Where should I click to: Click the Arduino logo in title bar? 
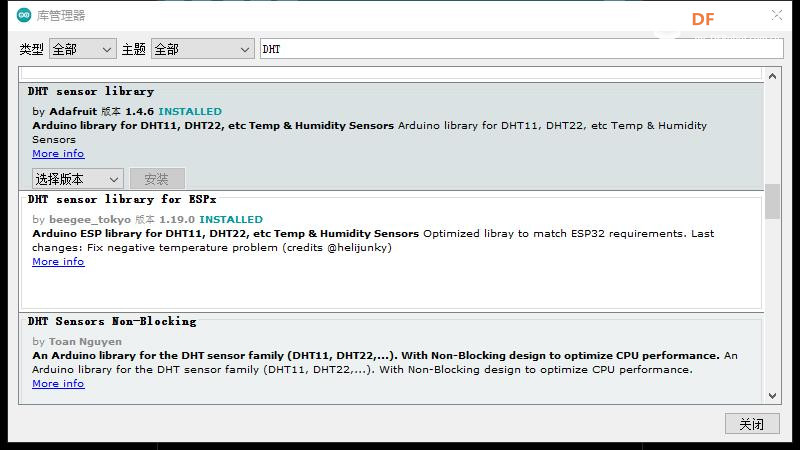[x=24, y=15]
